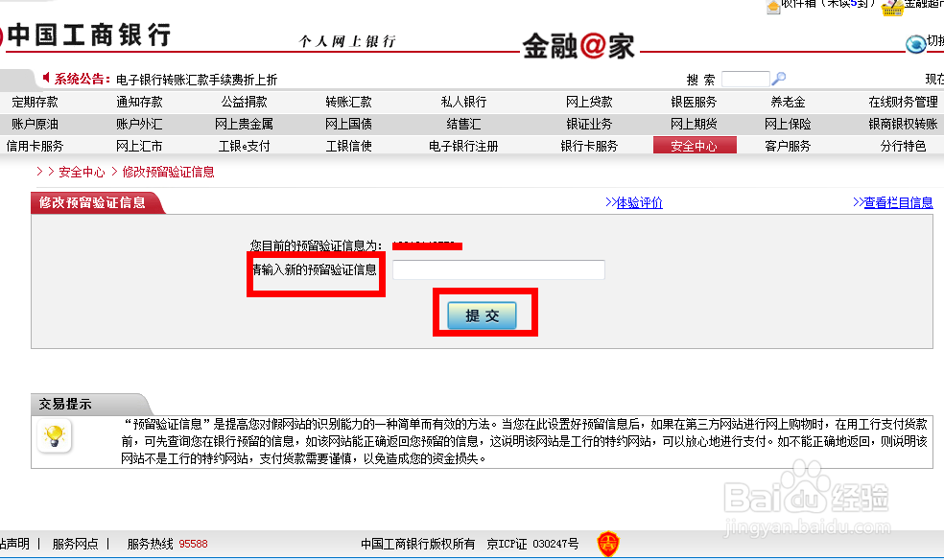The height and width of the screenshot is (560, 944).
Task: Click the lightbulb icon in 交易提示 panel
Action: 54,436
